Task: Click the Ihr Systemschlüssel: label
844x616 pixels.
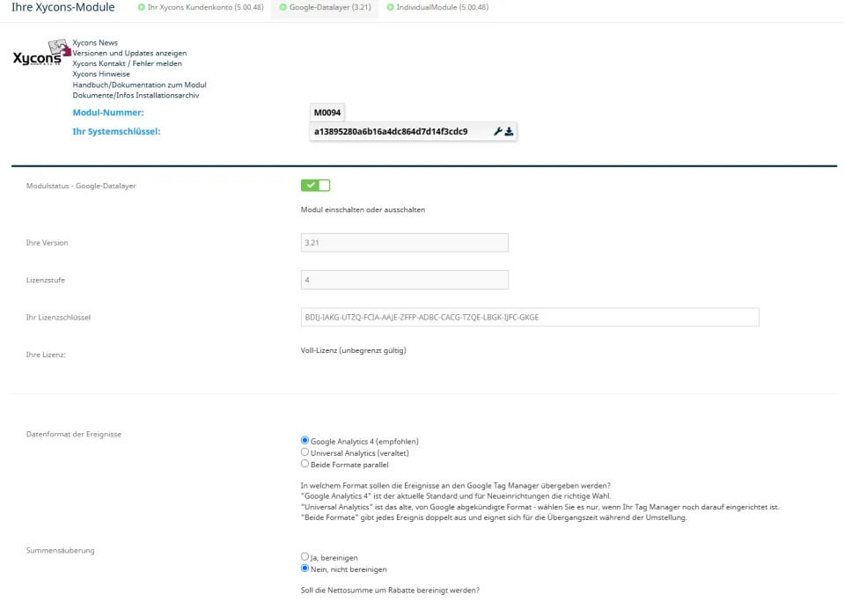Action: (x=116, y=131)
